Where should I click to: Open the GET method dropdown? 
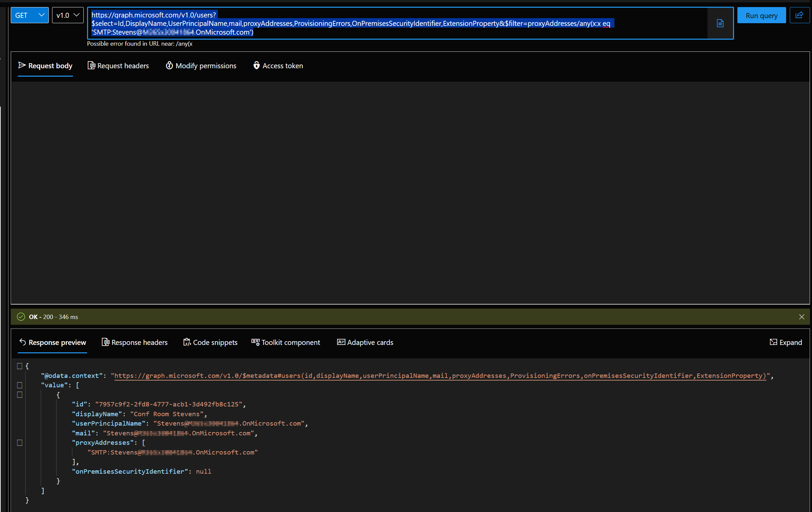pos(30,15)
